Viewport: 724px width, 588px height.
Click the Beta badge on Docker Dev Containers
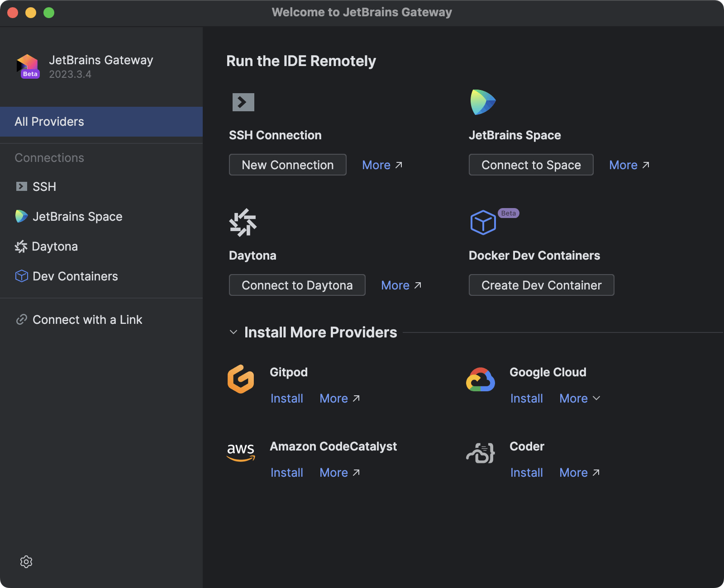click(x=509, y=213)
